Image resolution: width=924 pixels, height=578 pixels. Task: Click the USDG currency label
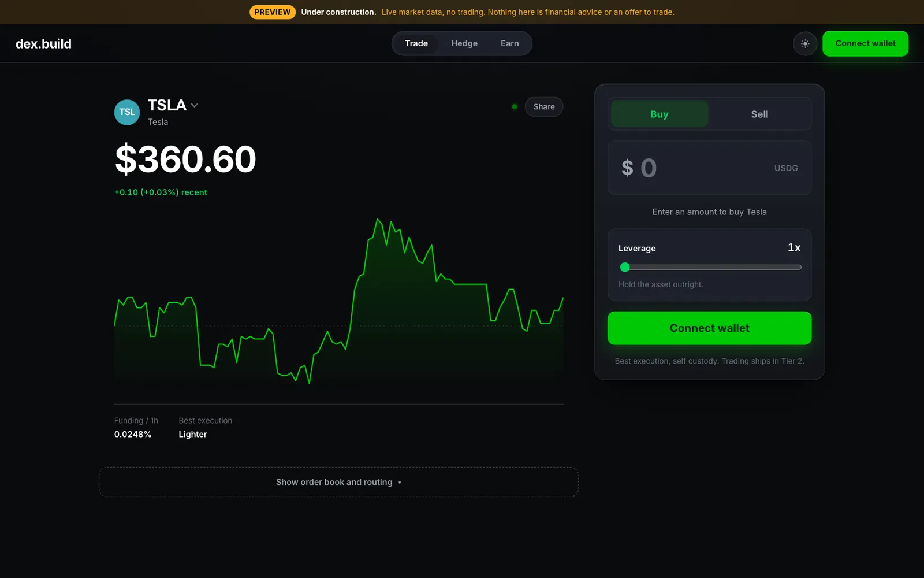(x=786, y=168)
